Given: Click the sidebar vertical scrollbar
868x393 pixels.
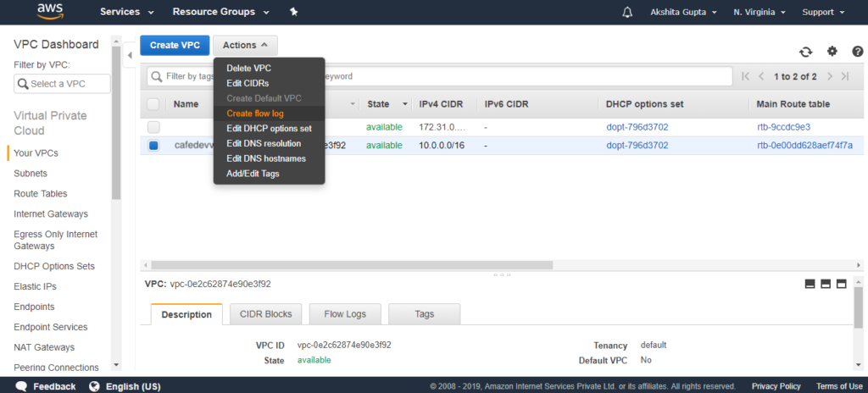Looking at the screenshot, I should (x=116, y=123).
